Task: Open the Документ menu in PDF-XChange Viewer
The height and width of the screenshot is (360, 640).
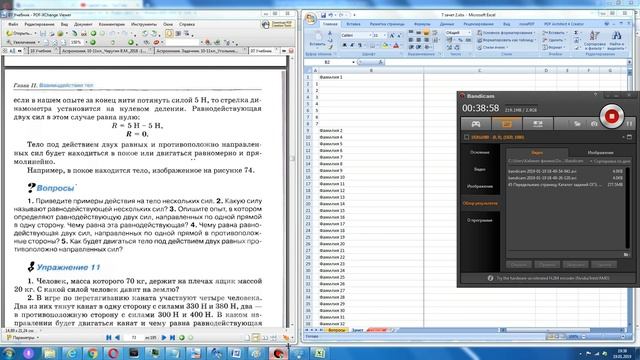Action: (83, 24)
